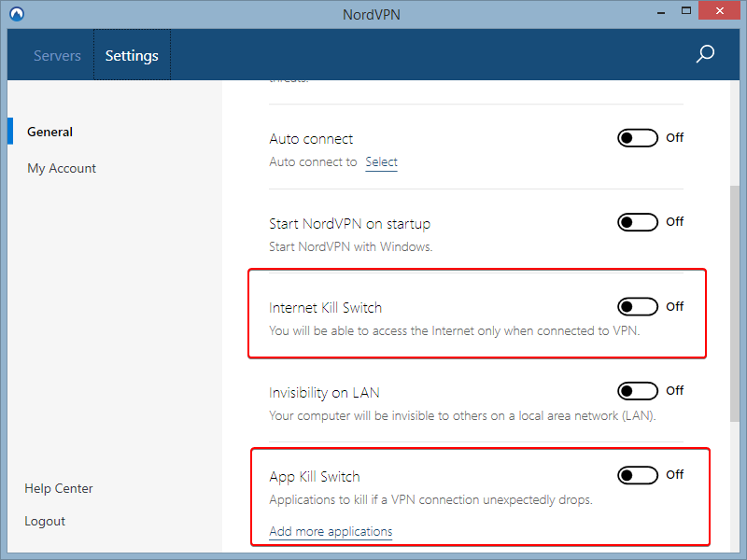Click the Invisibility on LAN heading

pos(324,393)
